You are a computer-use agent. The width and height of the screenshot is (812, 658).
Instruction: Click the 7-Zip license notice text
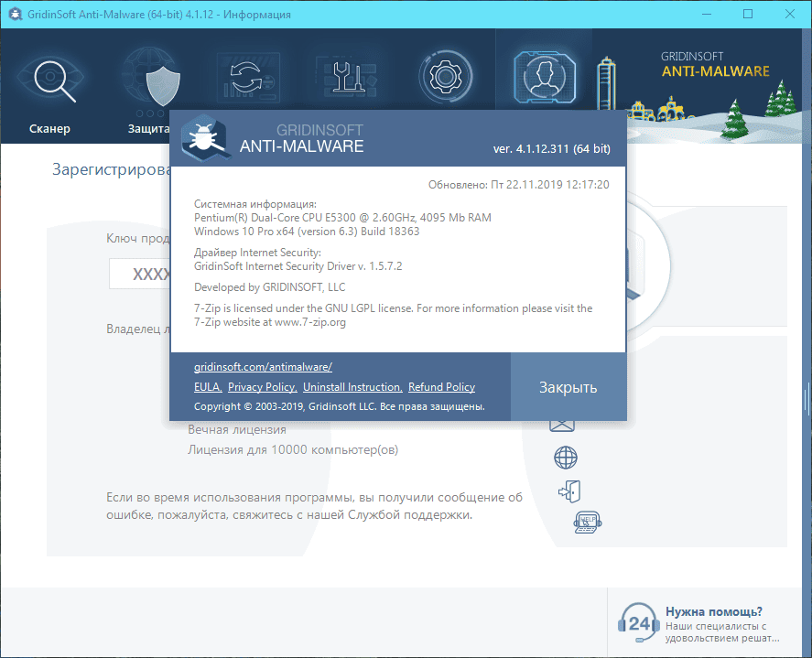coord(393,316)
